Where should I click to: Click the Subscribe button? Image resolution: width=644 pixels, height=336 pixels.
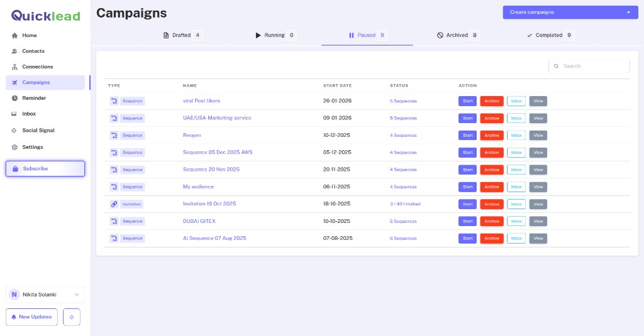click(45, 168)
